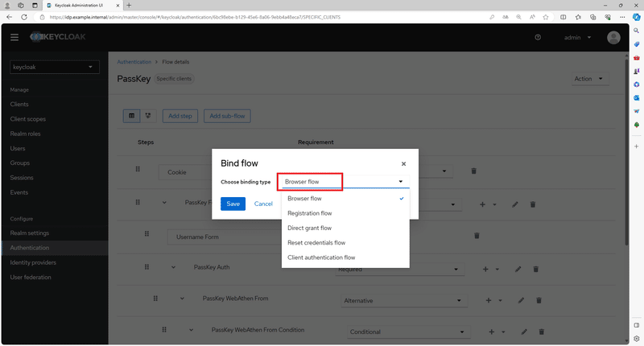Open the Action dropdown

(x=589, y=79)
